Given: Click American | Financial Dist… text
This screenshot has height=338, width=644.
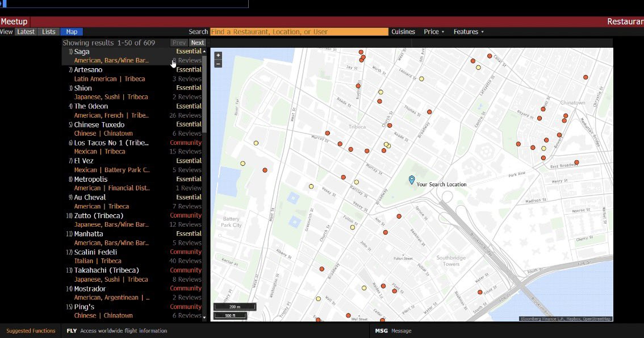Looking at the screenshot, I should [112, 188].
